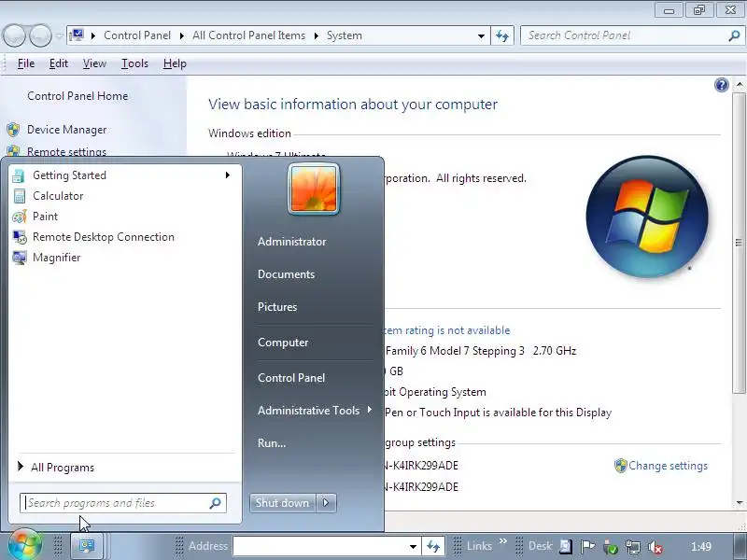The width and height of the screenshot is (747, 560).
Task: Click the user account flower picture
Action: coord(314,189)
